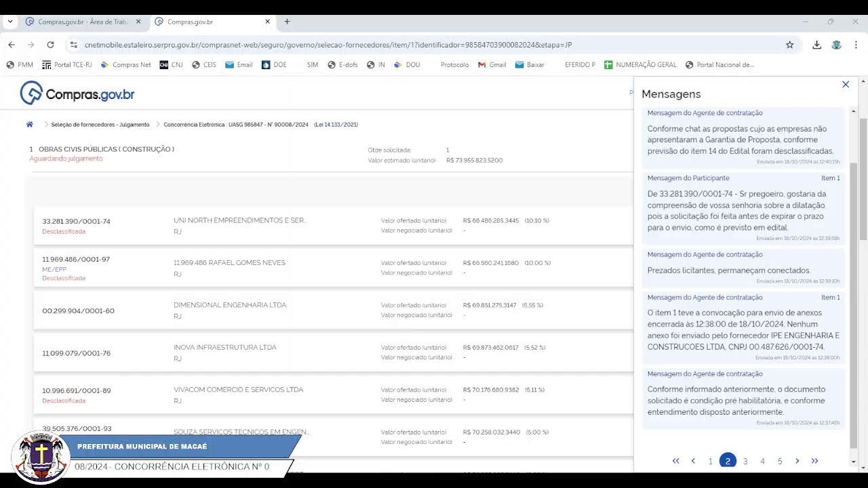Click message about IPE ENGENHARIA E CONSTRUCOES

tap(743, 327)
